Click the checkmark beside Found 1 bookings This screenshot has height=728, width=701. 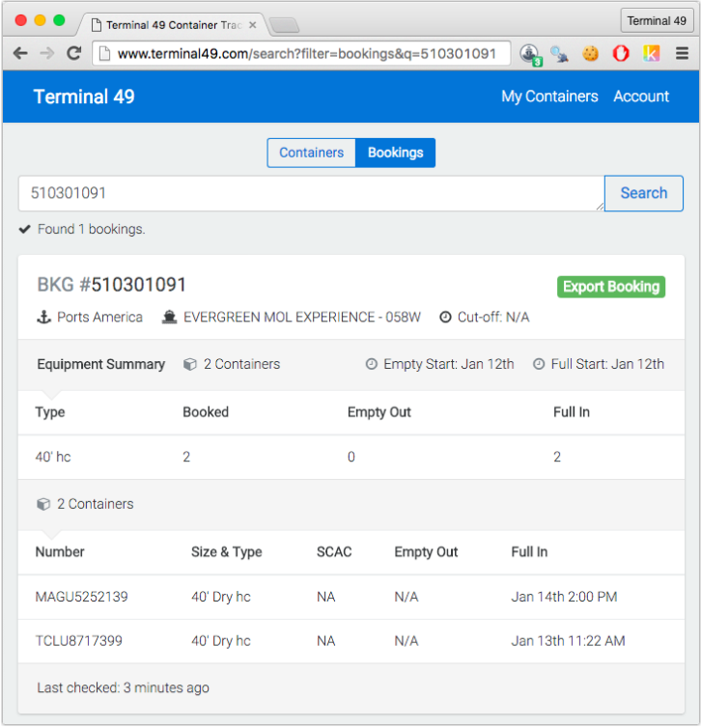24,229
